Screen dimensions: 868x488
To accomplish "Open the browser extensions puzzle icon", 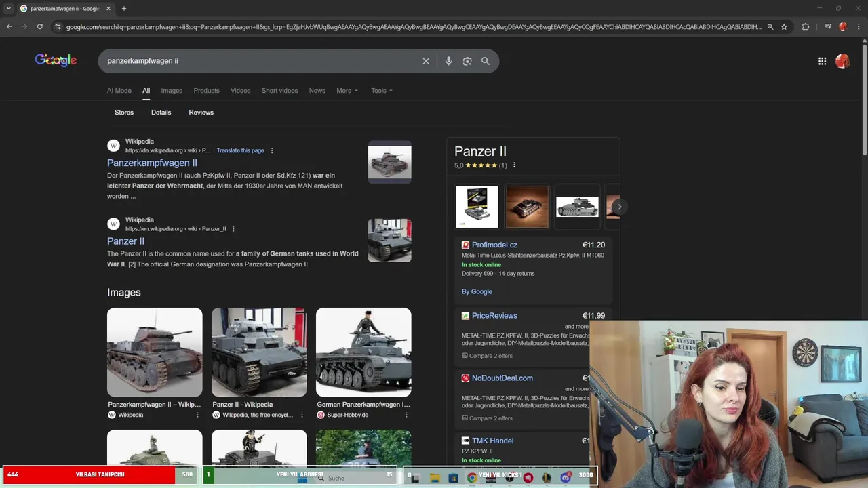I will (806, 26).
